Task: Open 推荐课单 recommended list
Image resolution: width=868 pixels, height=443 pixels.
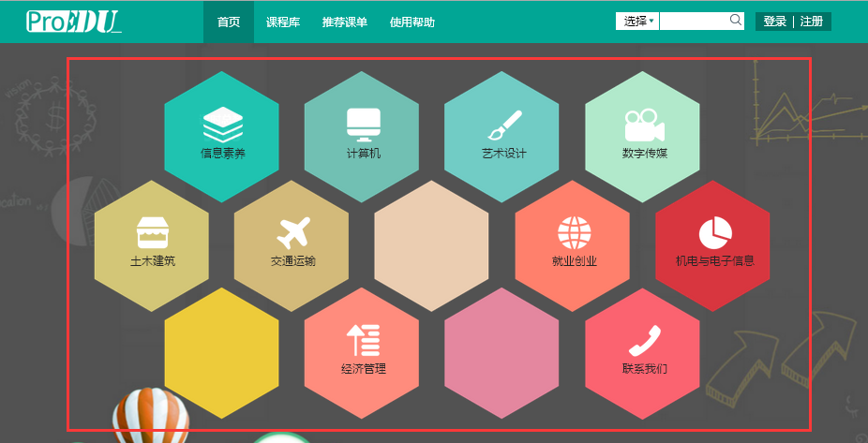Action: click(x=345, y=22)
